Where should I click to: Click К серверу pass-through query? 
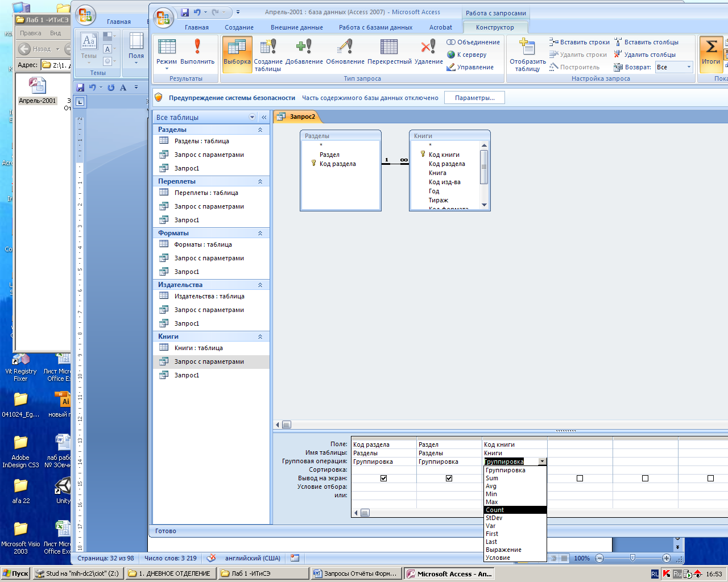coord(467,55)
